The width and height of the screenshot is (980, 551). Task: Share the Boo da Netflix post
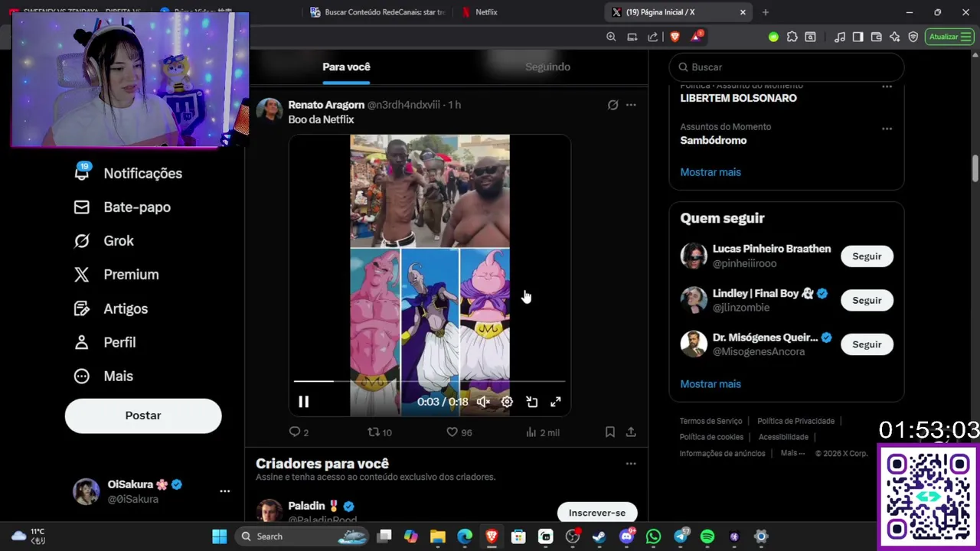[x=631, y=432]
